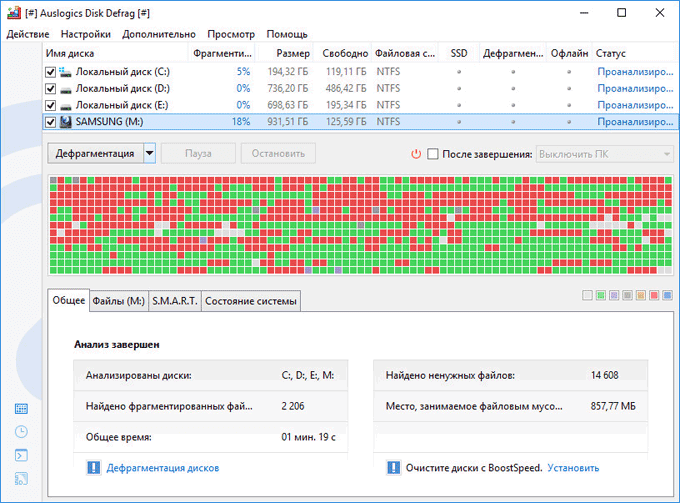The height and width of the screenshot is (503, 680).
Task: Toggle the Local Disk (E:) checkbox
Action: tap(50, 105)
